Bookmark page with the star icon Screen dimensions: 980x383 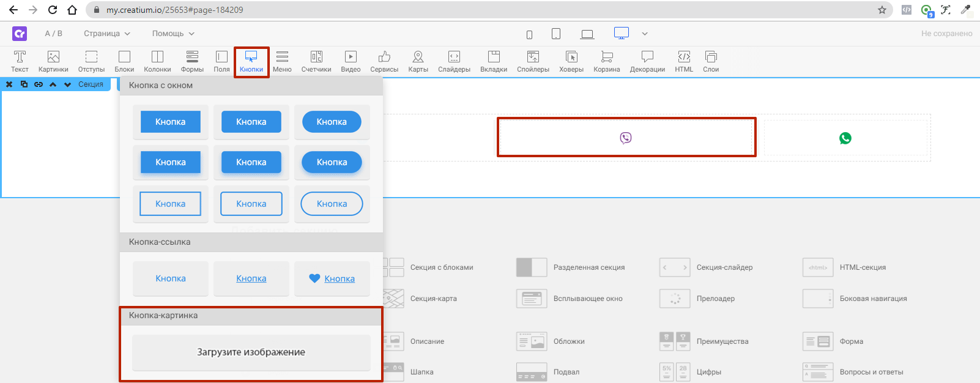(882, 10)
